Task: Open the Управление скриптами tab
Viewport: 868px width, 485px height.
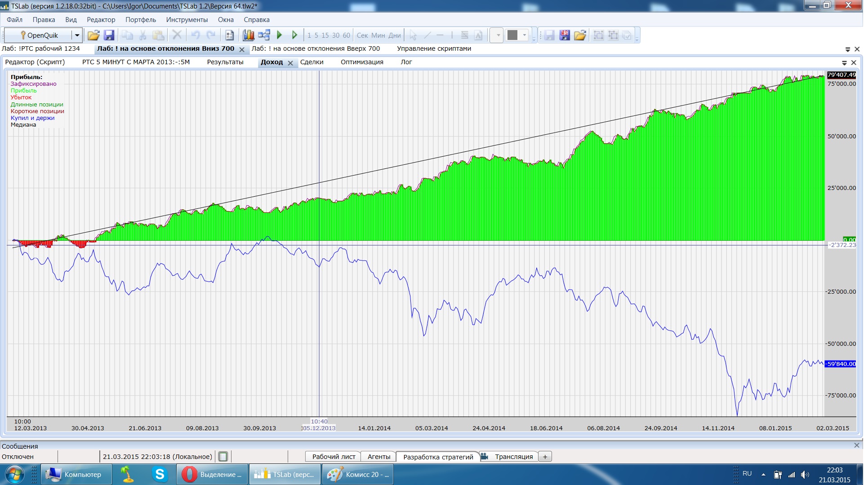Action: point(433,48)
